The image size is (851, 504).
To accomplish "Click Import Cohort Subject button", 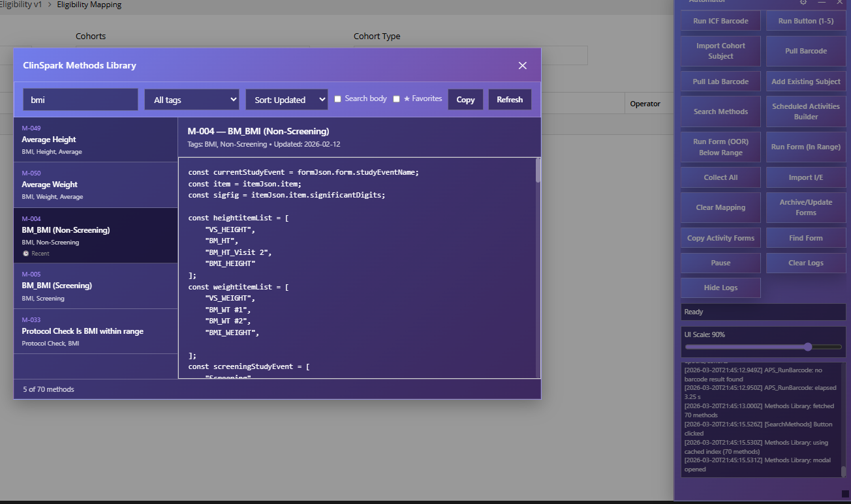I will pos(720,51).
